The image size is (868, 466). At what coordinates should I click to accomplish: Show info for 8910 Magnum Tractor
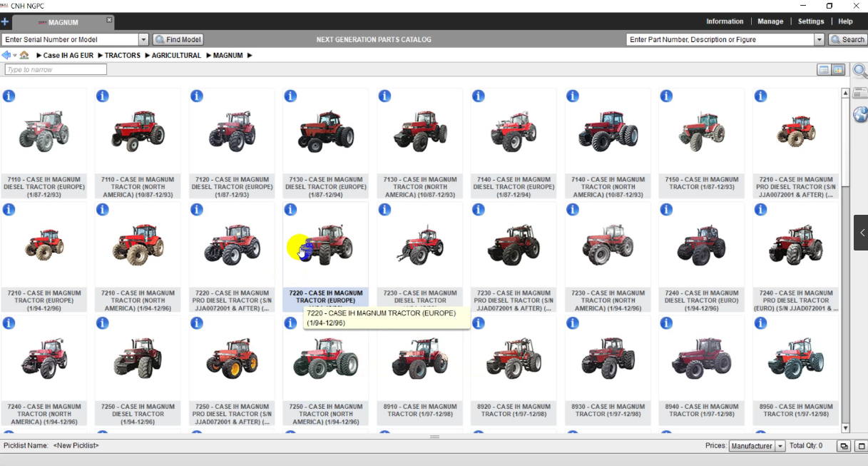coord(384,323)
